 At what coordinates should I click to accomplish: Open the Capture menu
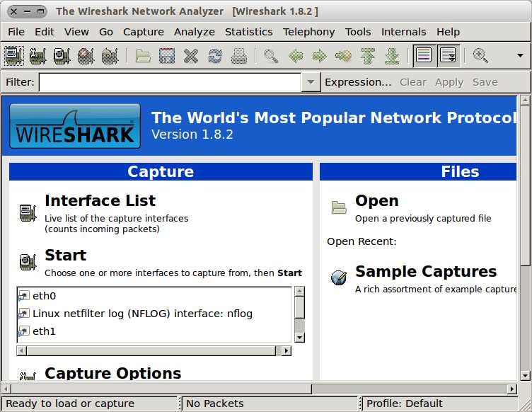click(x=144, y=32)
